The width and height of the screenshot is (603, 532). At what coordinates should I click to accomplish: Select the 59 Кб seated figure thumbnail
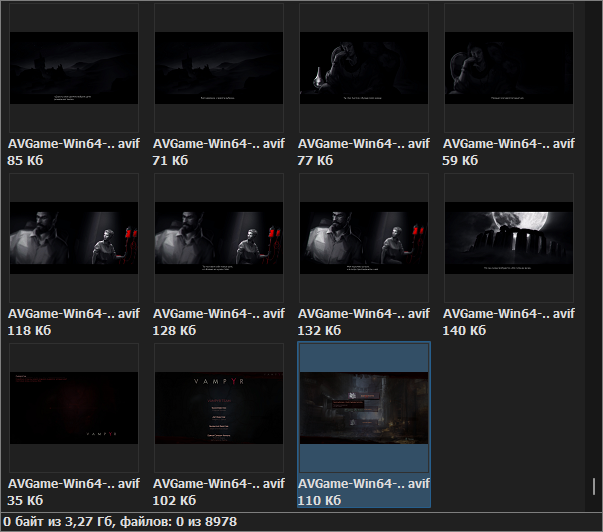point(509,68)
